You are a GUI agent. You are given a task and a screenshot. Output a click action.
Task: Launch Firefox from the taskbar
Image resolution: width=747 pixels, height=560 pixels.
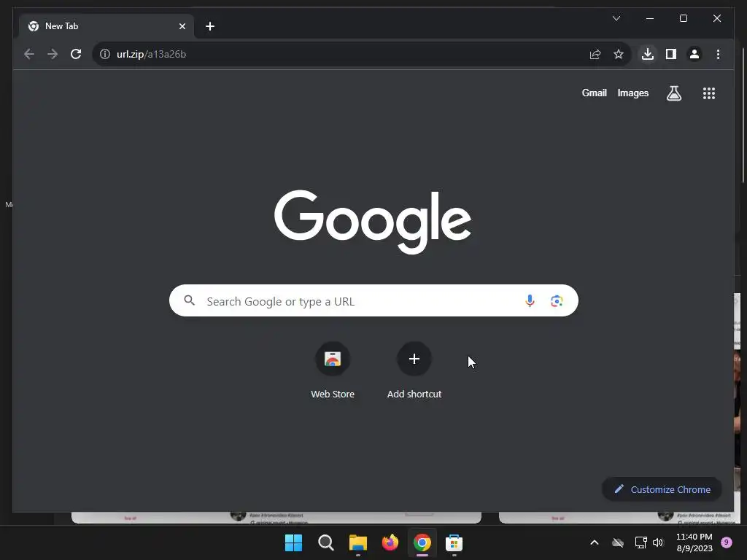[x=390, y=542]
